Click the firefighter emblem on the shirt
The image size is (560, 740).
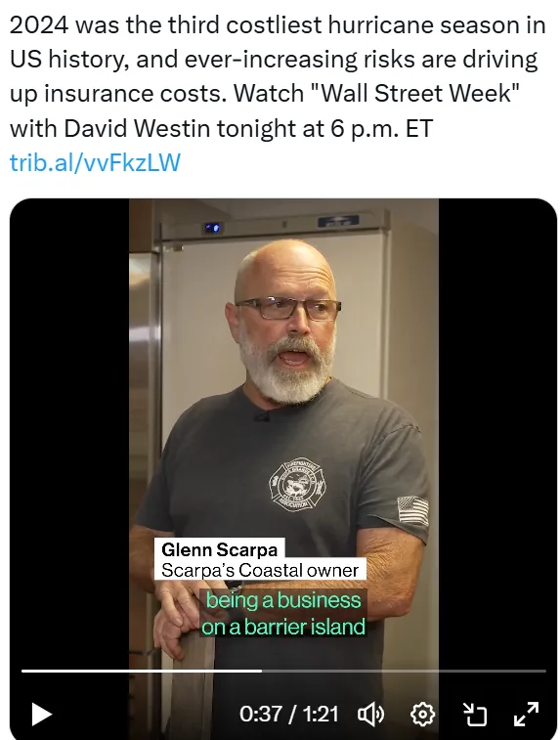pyautogui.click(x=297, y=485)
